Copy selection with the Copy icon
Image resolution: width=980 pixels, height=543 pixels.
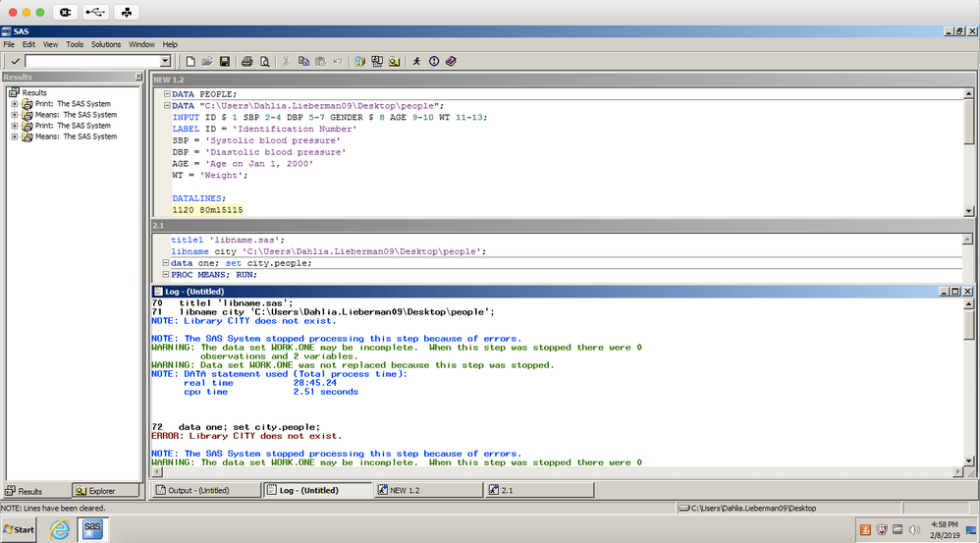(303, 61)
